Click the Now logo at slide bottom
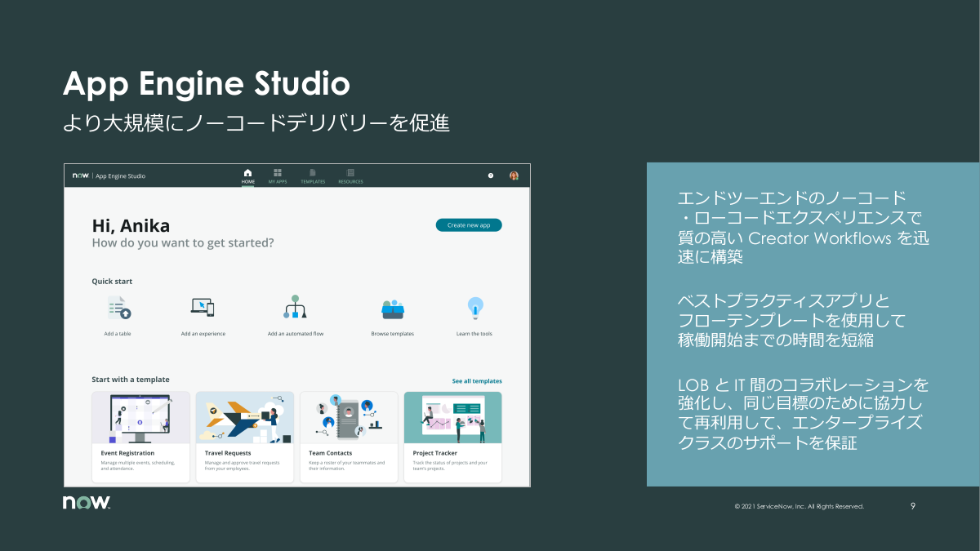The height and width of the screenshot is (551, 980). [87, 503]
